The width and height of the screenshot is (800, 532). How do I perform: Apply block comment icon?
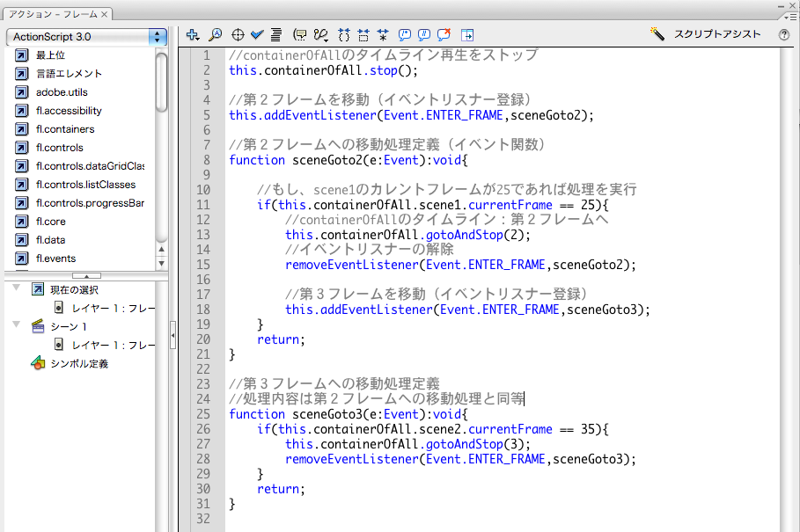(x=405, y=34)
